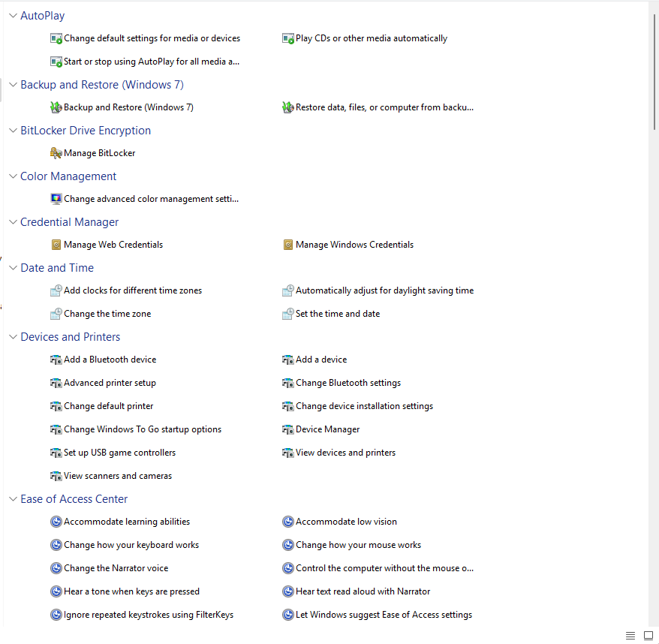Open Change device installation settings
Image resolution: width=659 pixels, height=644 pixels.
click(364, 406)
